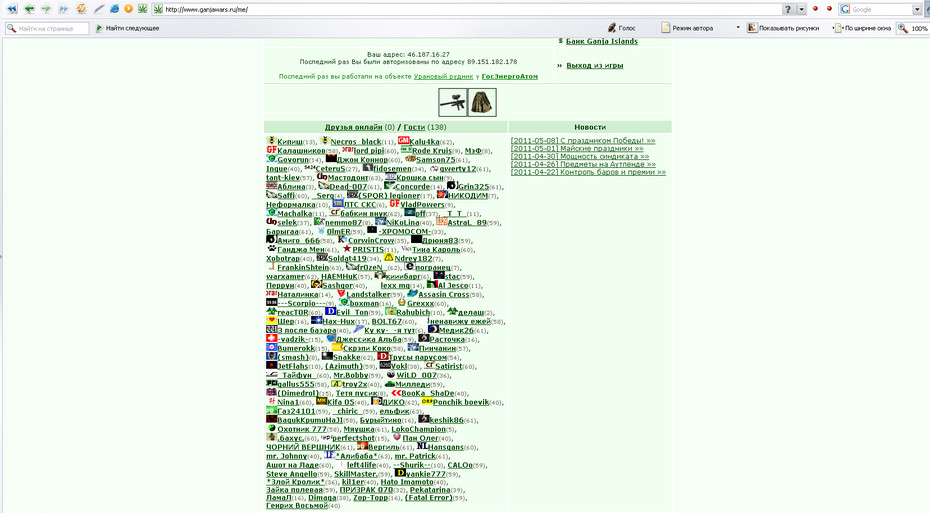Click the camouflage cloak item thumbnail
This screenshot has width=930, height=513.
pyautogui.click(x=482, y=102)
